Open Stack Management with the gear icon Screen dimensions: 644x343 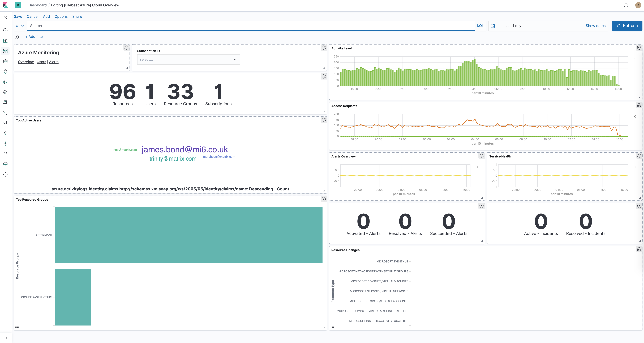pos(5,174)
